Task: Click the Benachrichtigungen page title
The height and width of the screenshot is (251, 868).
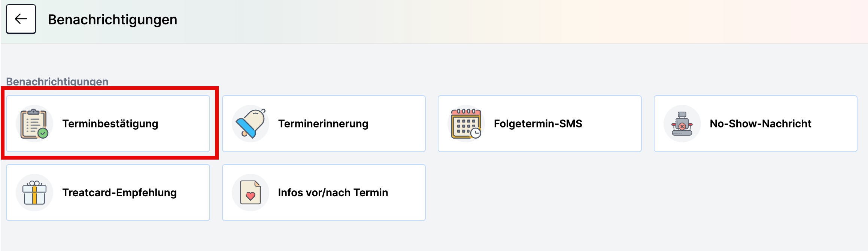Action: point(113,19)
